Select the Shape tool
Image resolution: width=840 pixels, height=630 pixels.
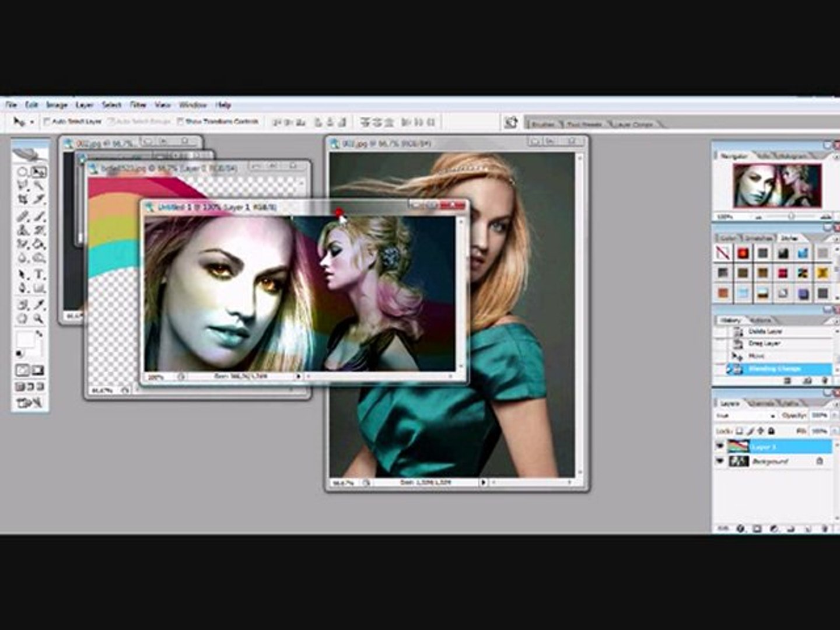38,288
